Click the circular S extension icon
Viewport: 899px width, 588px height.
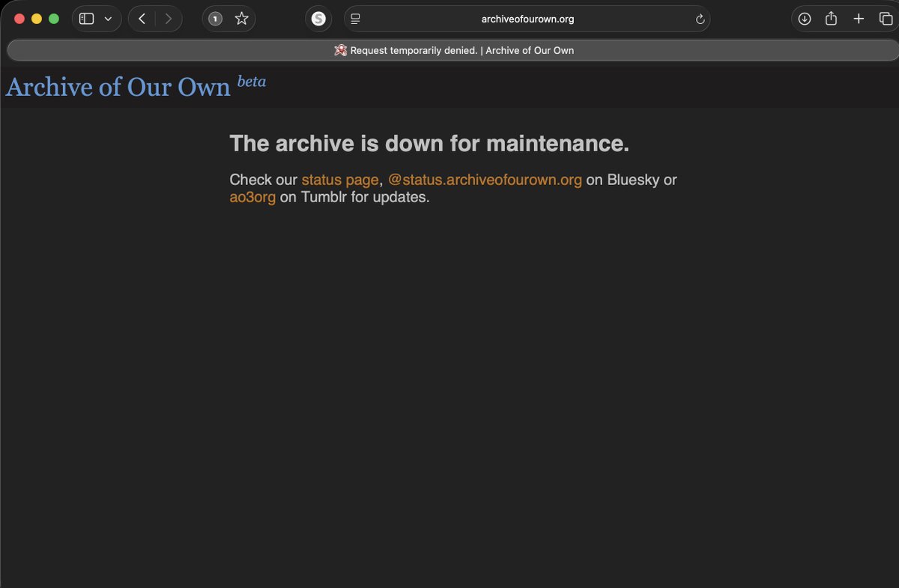[x=318, y=19]
